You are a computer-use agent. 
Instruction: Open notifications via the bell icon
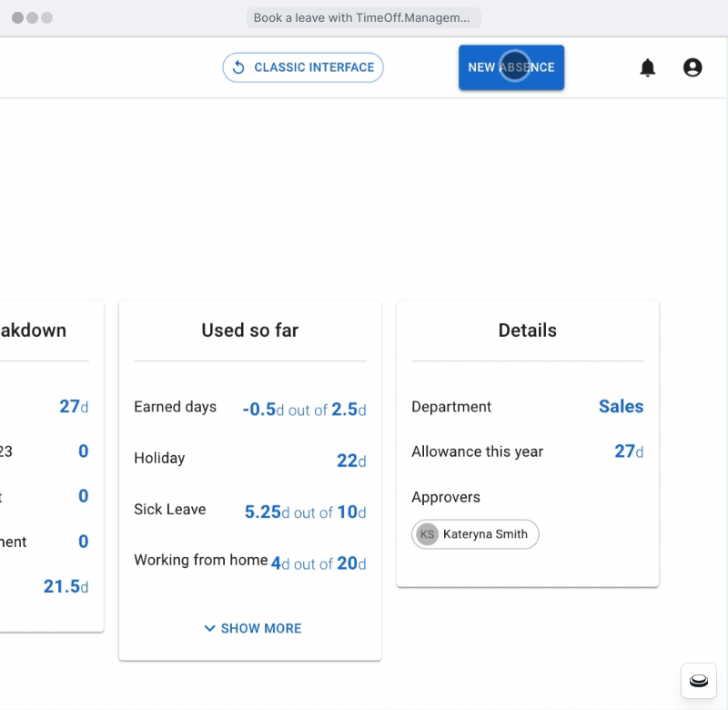[x=648, y=67]
